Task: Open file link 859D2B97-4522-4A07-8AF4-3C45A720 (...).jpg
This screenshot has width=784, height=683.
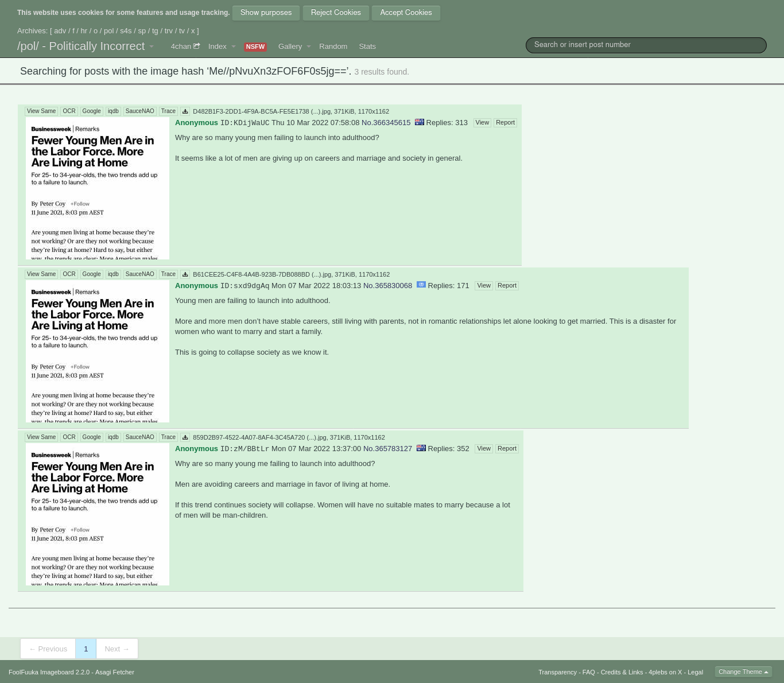Action: 259,437
